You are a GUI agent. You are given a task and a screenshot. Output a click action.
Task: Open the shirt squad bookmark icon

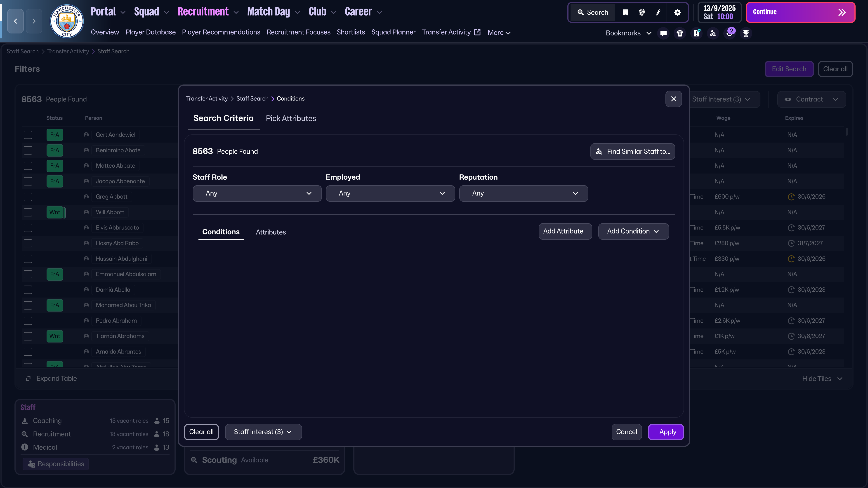(680, 33)
